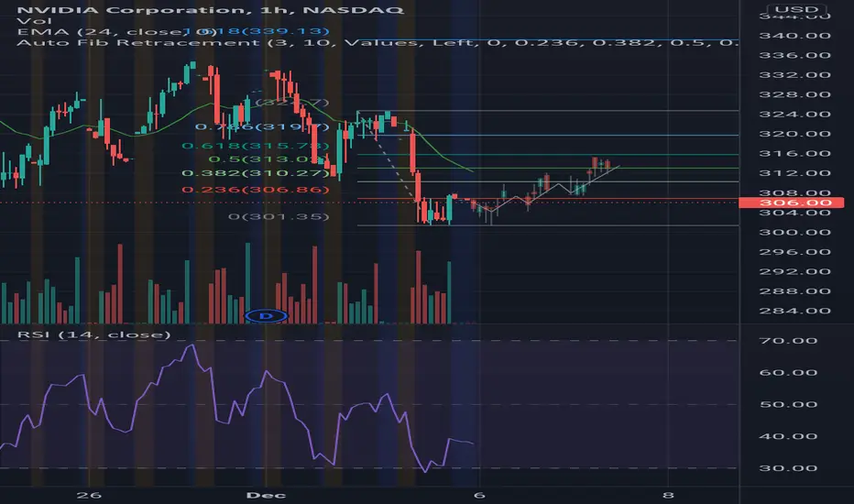This screenshot has height=504, width=854.
Task: Select the 0.618(315.7) Fib level label
Action: coord(256,146)
